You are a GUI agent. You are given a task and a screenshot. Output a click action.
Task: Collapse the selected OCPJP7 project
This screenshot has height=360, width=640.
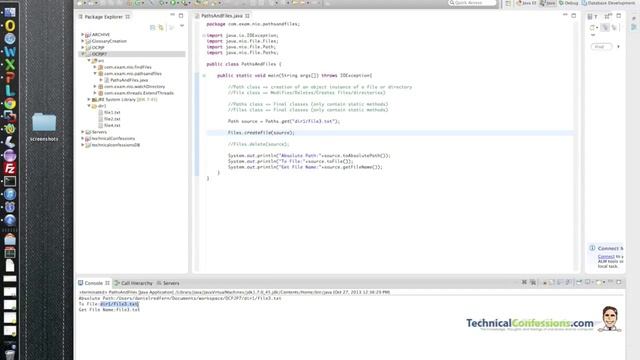pos(82,54)
